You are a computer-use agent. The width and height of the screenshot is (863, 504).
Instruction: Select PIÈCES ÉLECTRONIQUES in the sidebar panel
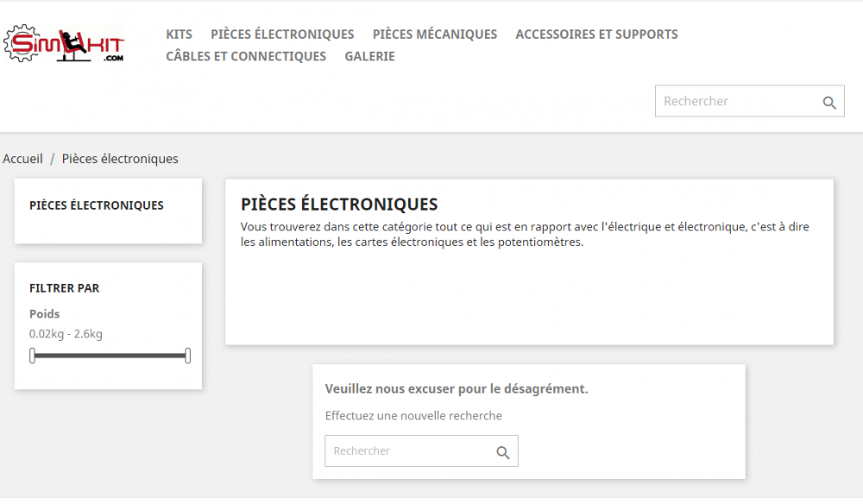97,205
